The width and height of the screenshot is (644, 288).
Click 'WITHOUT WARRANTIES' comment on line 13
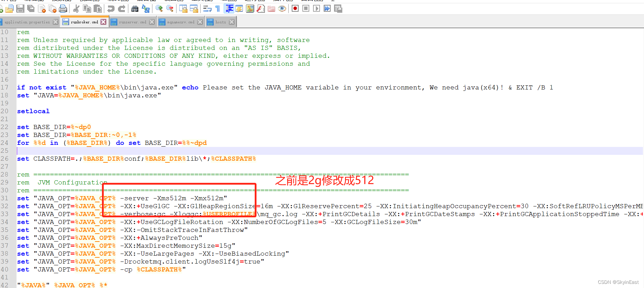71,56
